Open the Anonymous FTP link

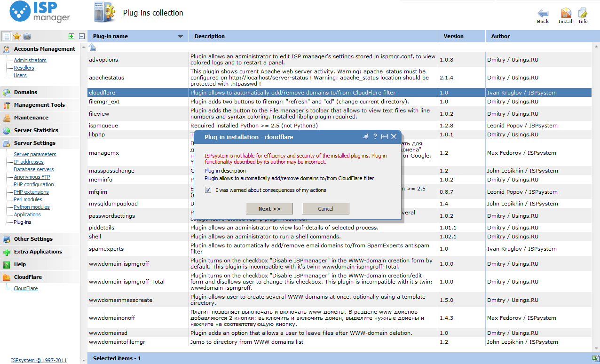pos(32,177)
